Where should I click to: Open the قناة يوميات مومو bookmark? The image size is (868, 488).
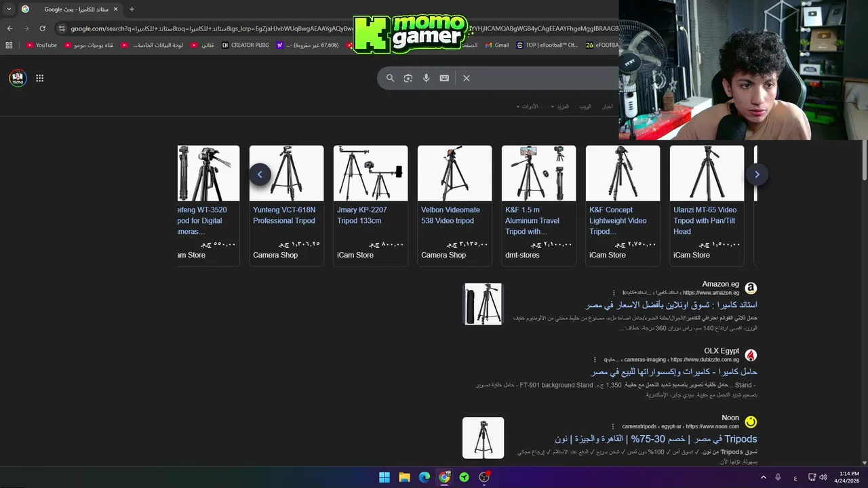point(89,45)
